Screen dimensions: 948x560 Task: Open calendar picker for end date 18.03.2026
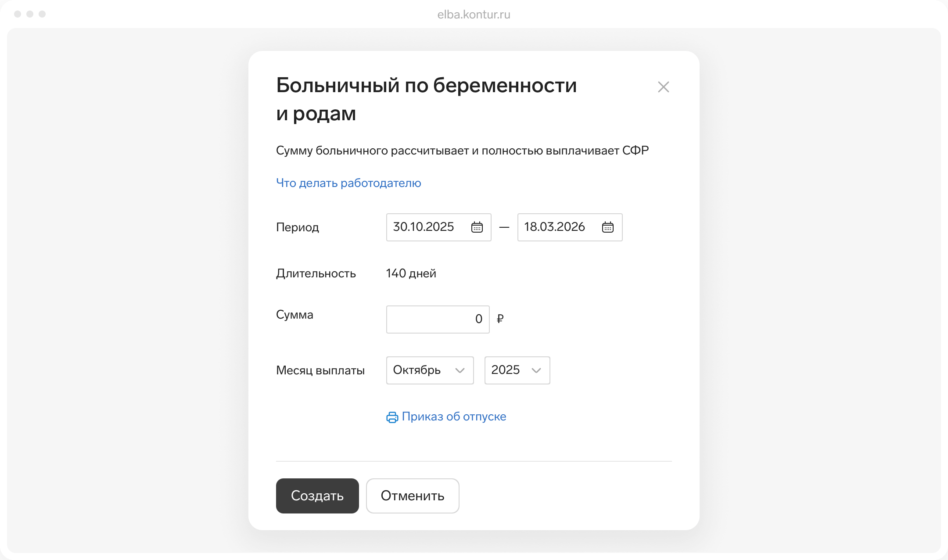click(607, 227)
